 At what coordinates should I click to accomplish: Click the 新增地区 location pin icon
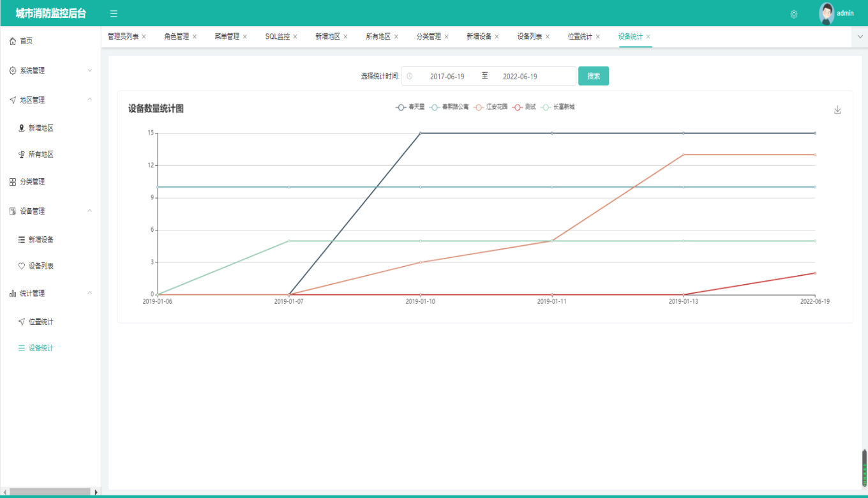pyautogui.click(x=22, y=128)
